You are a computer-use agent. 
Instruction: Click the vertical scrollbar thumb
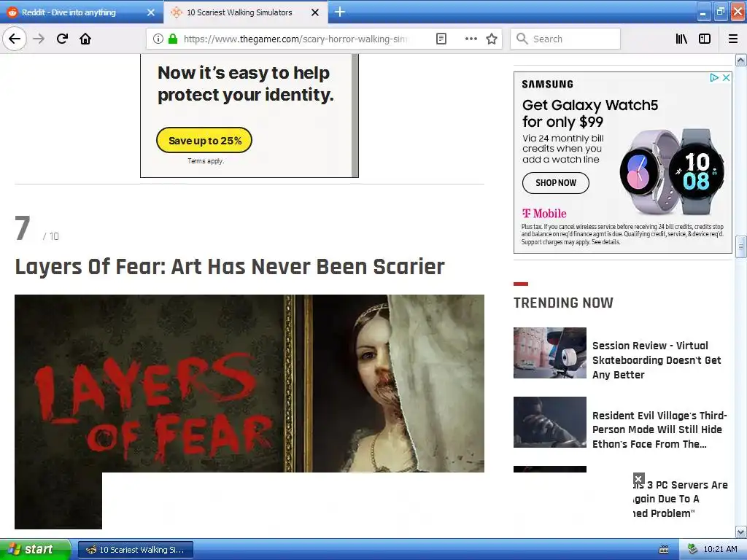tap(741, 246)
